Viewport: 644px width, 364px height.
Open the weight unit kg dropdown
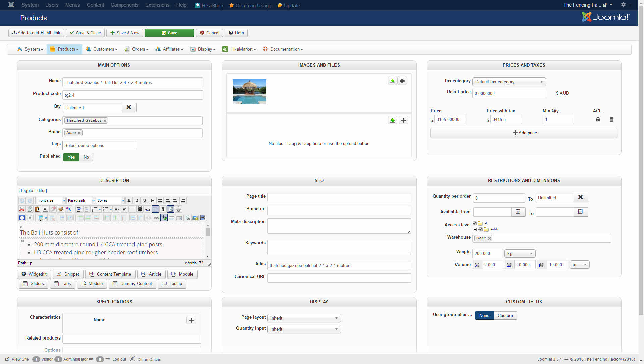pyautogui.click(x=520, y=254)
